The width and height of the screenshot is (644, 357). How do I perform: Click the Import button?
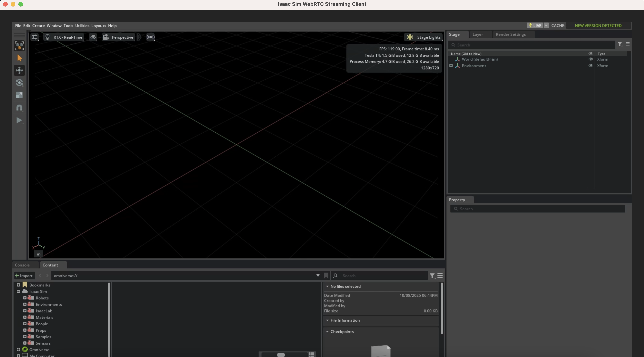24,275
